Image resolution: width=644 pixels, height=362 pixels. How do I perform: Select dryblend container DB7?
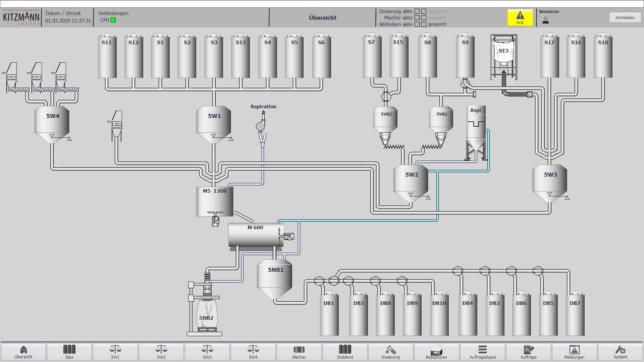(x=575, y=314)
